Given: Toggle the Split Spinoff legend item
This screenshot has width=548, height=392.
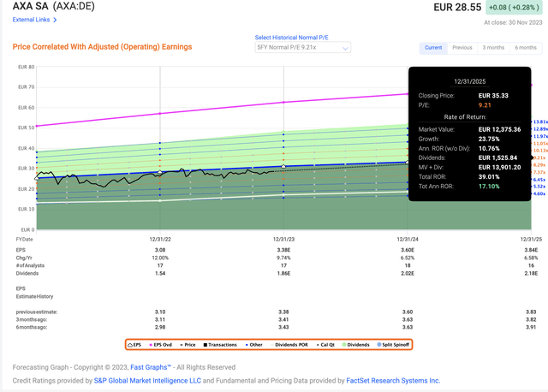Looking at the screenshot, I should [x=393, y=344].
